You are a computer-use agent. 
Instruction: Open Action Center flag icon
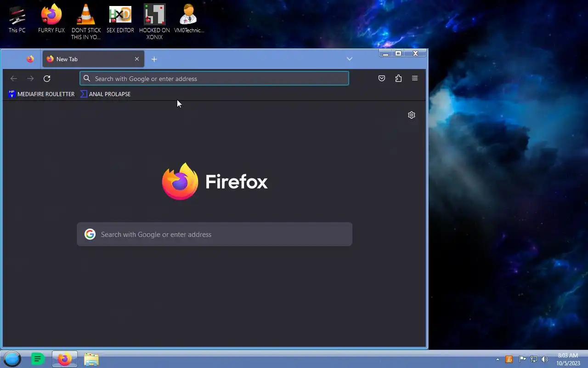[522, 359]
